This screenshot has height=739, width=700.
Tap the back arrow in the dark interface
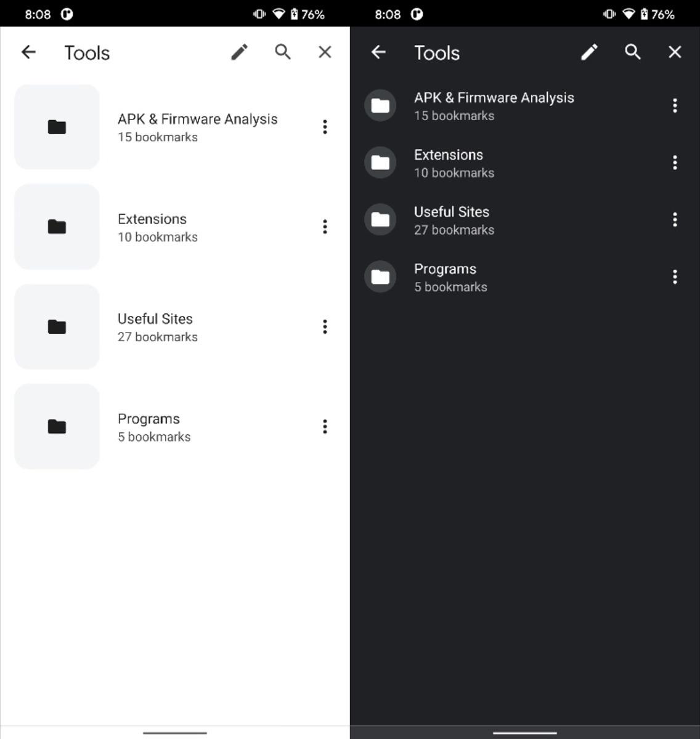click(378, 52)
